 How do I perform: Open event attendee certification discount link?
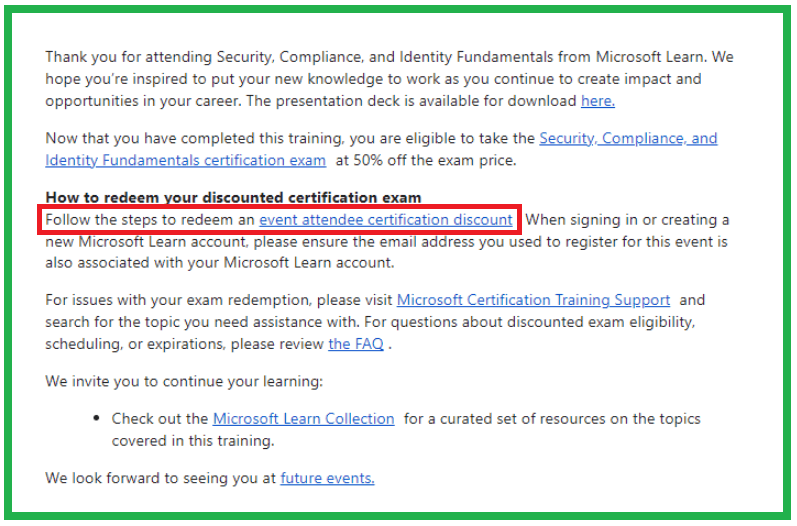point(386,220)
